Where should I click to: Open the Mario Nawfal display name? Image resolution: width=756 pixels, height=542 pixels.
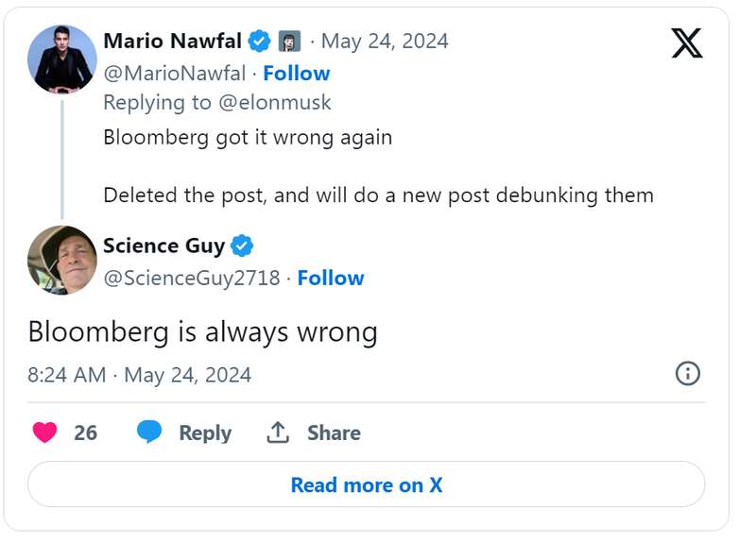(172, 42)
